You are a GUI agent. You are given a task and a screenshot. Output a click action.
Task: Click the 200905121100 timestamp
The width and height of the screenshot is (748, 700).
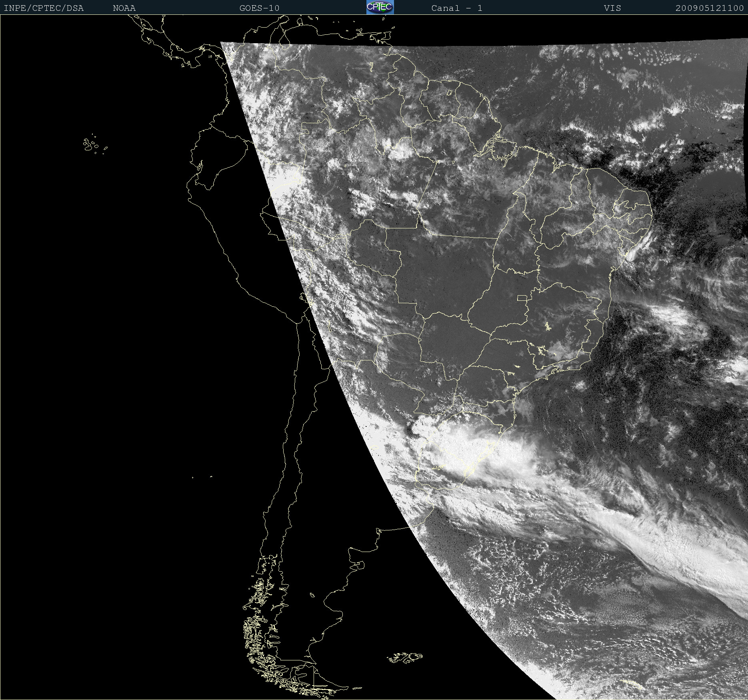pyautogui.click(x=710, y=8)
